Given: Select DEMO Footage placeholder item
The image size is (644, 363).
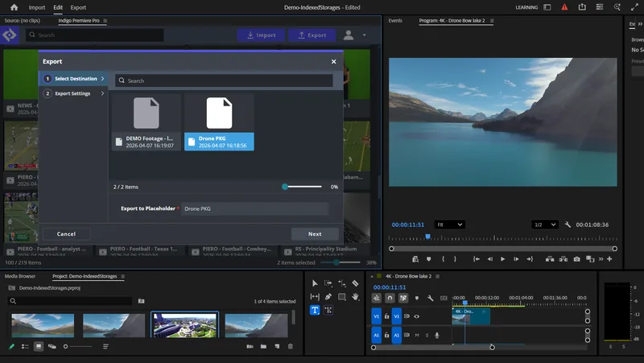Looking at the screenshot, I should 147,122.
